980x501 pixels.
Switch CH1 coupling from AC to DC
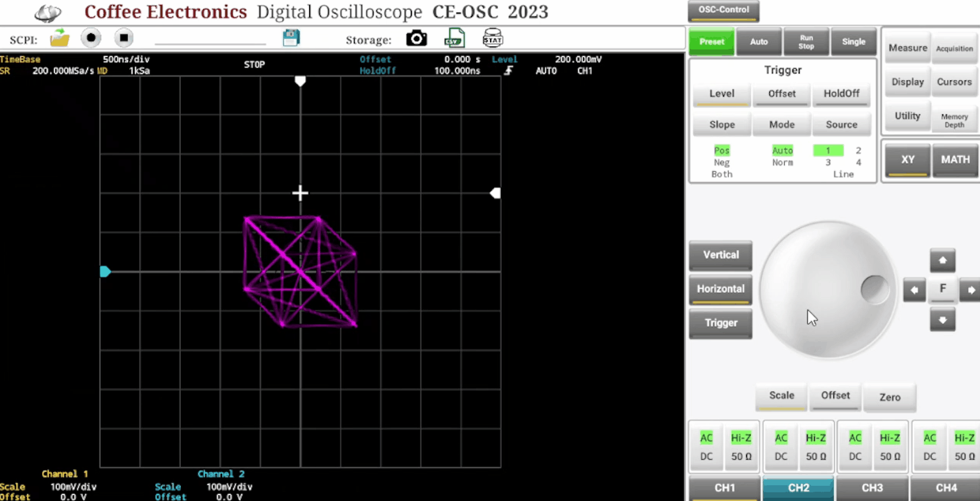[706, 456]
